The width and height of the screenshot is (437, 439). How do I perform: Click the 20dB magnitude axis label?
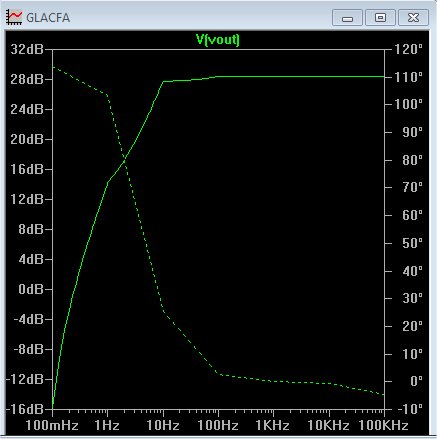tap(27, 139)
